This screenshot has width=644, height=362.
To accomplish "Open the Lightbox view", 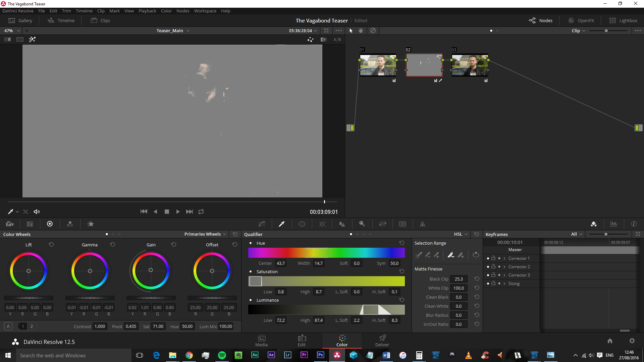I will coord(623,20).
